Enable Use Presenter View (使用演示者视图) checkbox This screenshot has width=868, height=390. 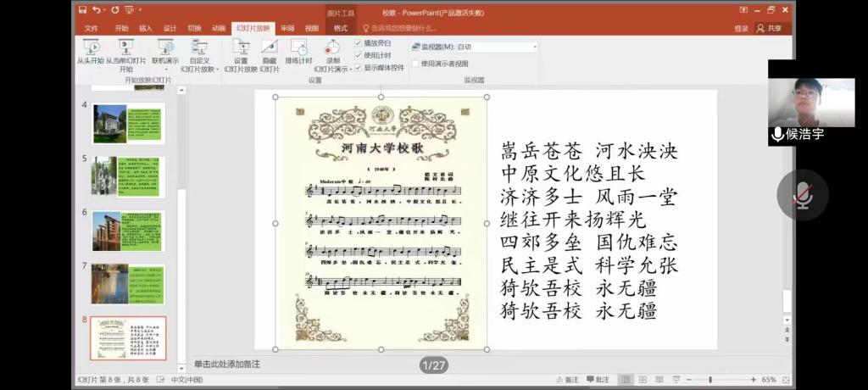pos(415,64)
